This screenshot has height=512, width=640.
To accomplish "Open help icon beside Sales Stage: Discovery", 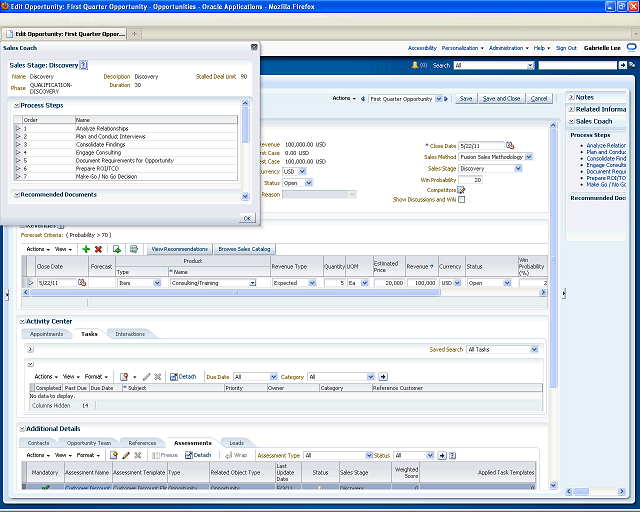I will [x=83, y=65].
